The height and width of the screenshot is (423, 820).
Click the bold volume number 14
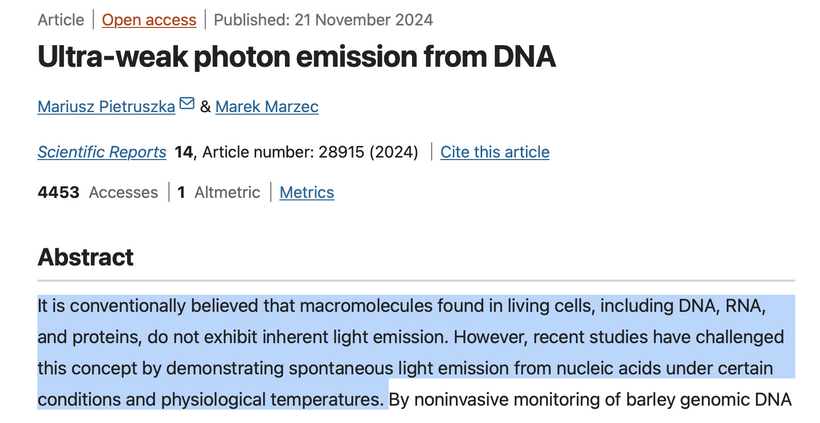point(184,152)
